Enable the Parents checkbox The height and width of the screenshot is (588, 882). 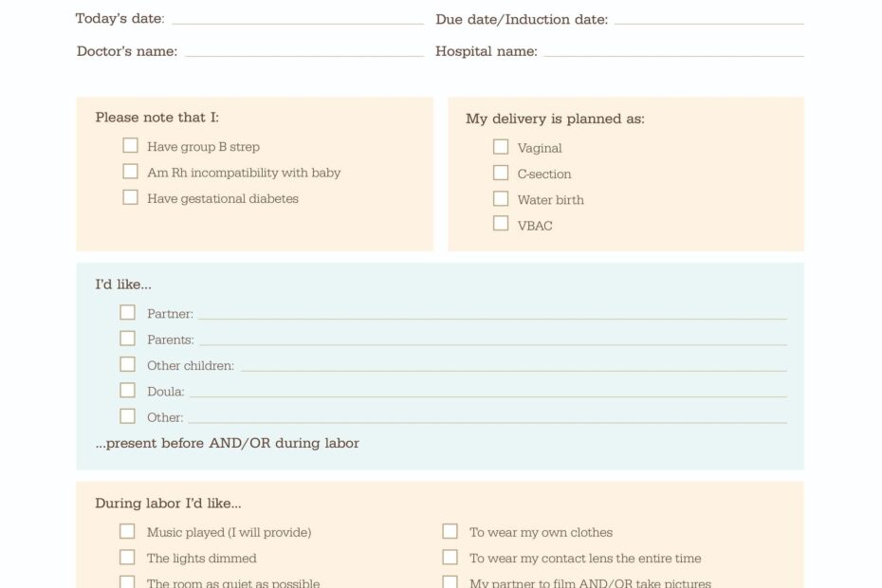(x=127, y=339)
